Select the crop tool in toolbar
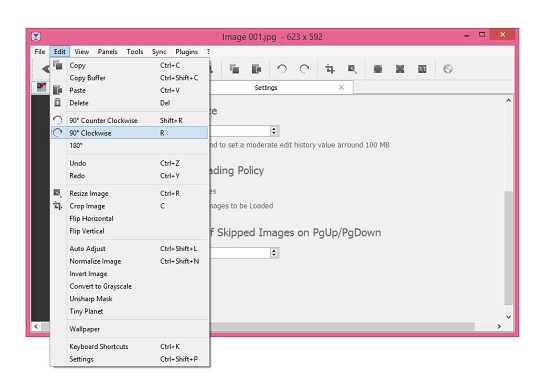 [x=329, y=69]
